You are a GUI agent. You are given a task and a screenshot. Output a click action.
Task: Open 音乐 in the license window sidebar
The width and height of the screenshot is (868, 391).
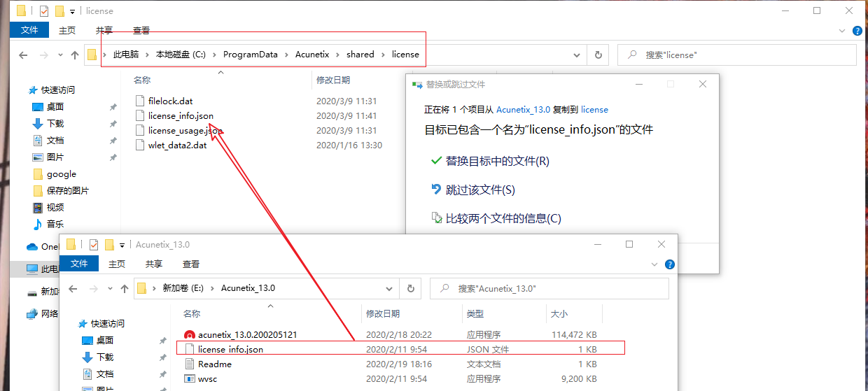(55, 225)
